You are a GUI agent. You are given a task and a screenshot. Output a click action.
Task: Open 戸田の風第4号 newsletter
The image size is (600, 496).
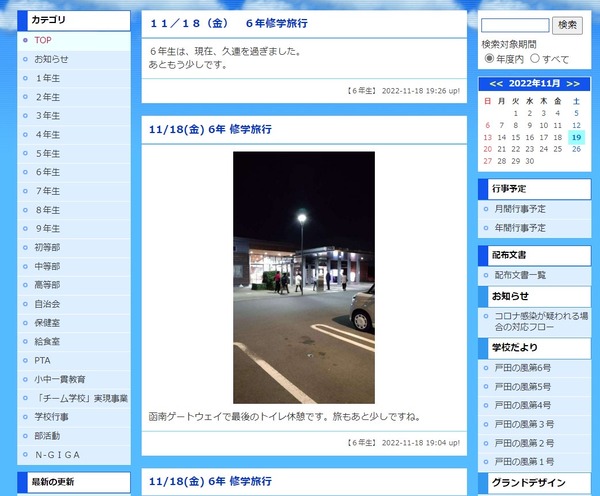pyautogui.click(x=523, y=405)
